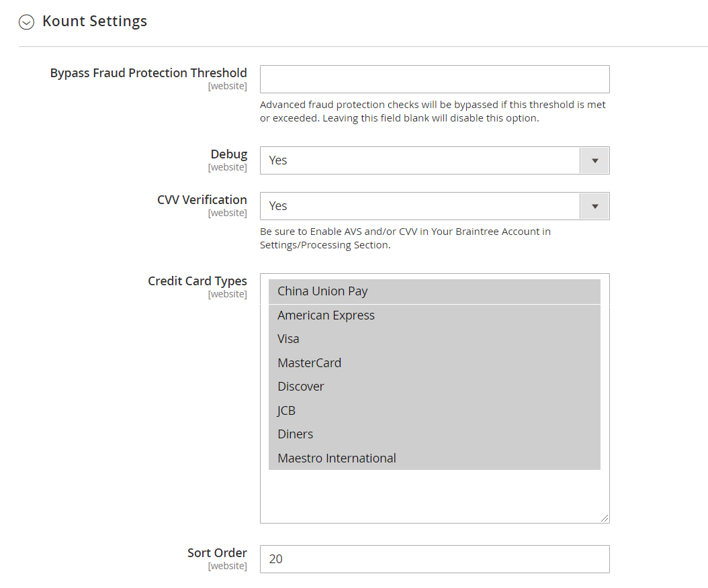Select American Express card type
Viewport: 708px width, 588px height.
click(x=435, y=315)
